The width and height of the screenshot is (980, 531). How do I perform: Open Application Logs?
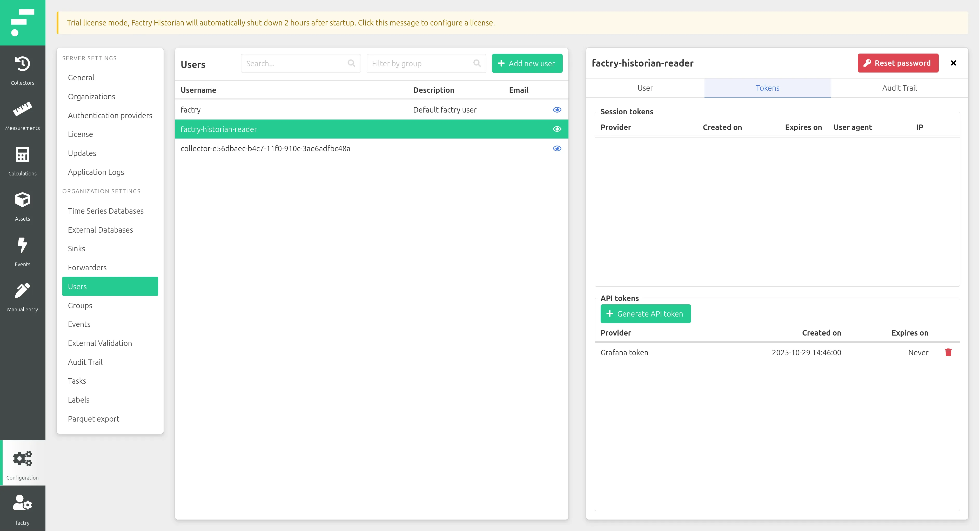(x=110, y=172)
